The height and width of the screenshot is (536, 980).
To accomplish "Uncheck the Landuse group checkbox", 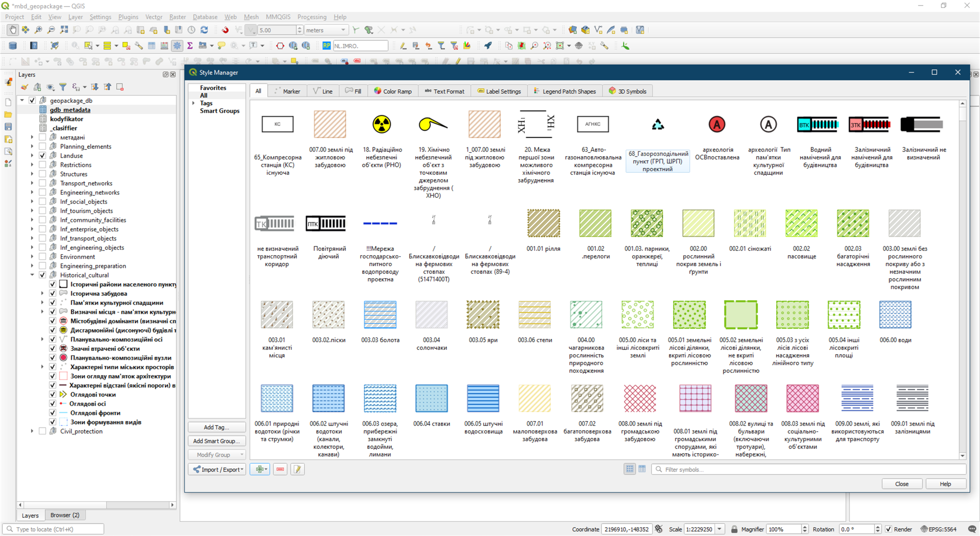I will (42, 156).
